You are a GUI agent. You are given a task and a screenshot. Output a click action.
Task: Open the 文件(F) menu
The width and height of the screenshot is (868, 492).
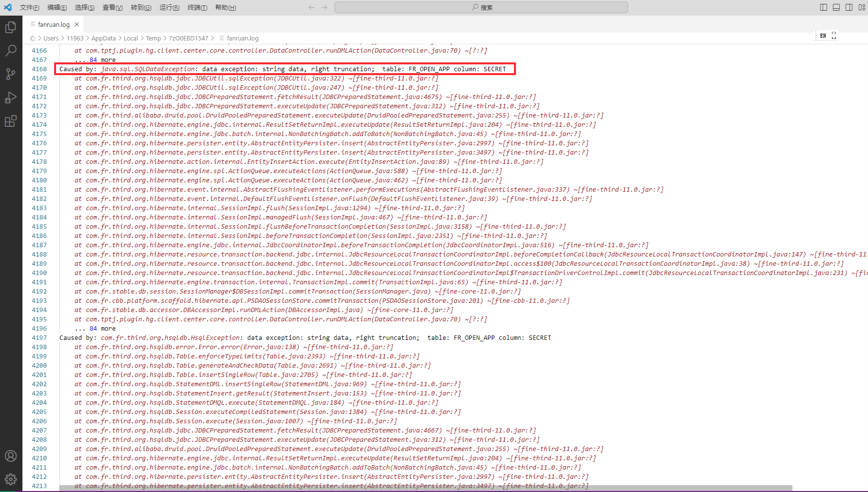coord(30,7)
